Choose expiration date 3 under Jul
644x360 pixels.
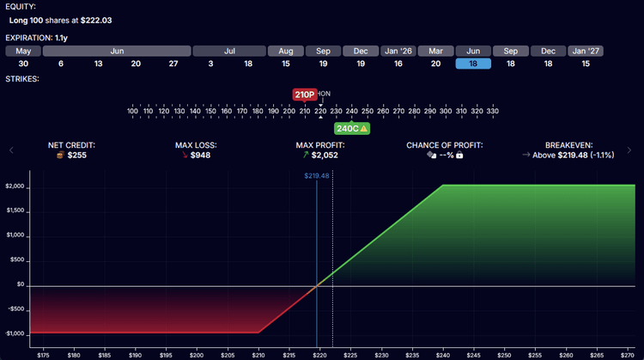point(210,64)
